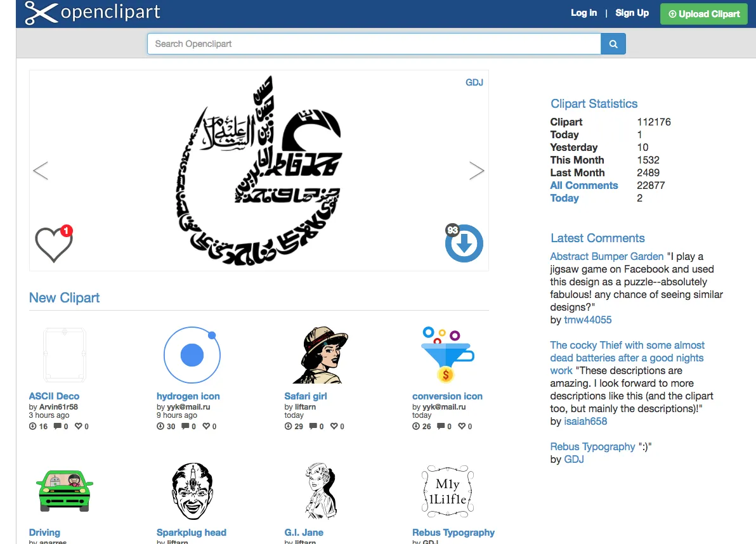The width and height of the screenshot is (756, 544).
Task: Open Today comments link in statistics
Action: pos(564,198)
